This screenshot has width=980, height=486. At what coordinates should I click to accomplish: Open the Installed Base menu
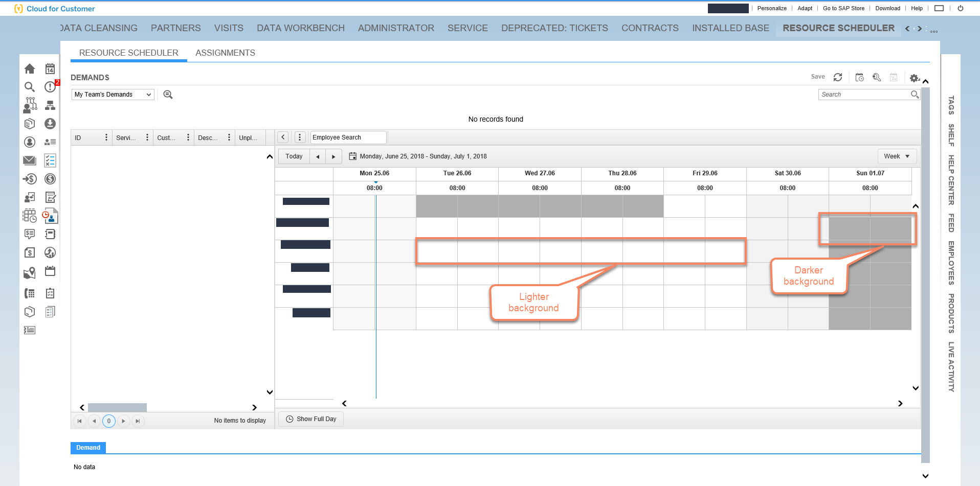[730, 28]
